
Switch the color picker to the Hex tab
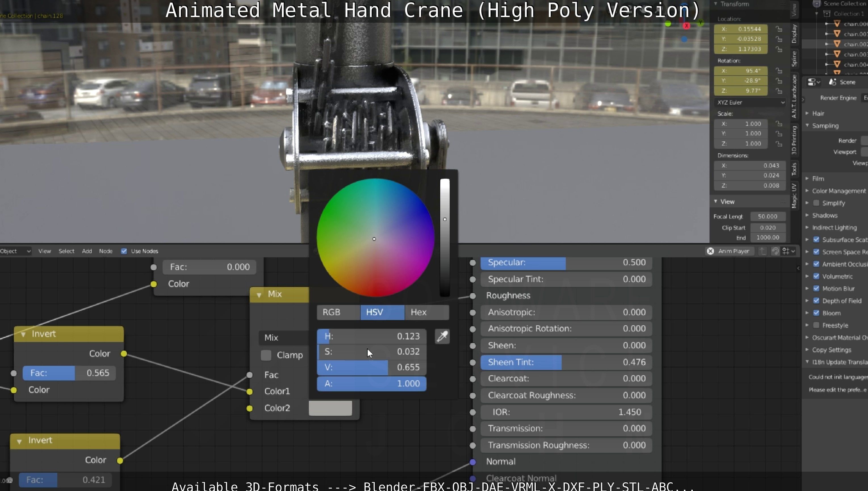tap(427, 313)
